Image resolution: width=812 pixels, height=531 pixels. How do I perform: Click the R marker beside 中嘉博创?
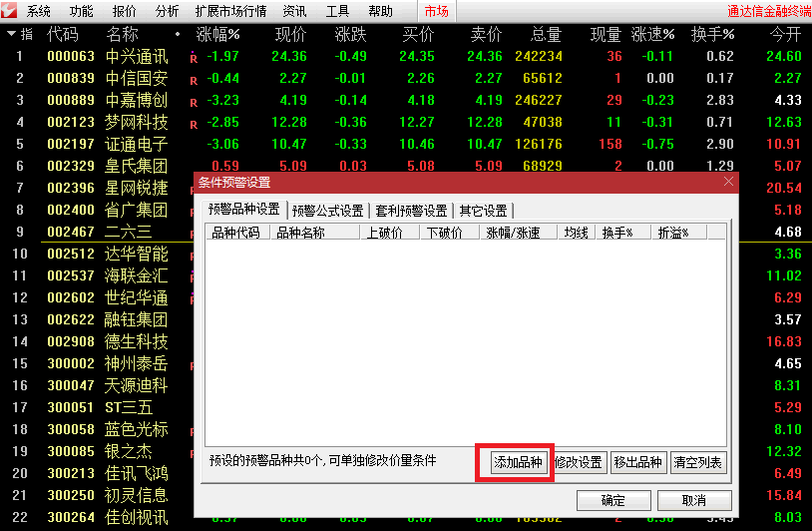coord(194,102)
